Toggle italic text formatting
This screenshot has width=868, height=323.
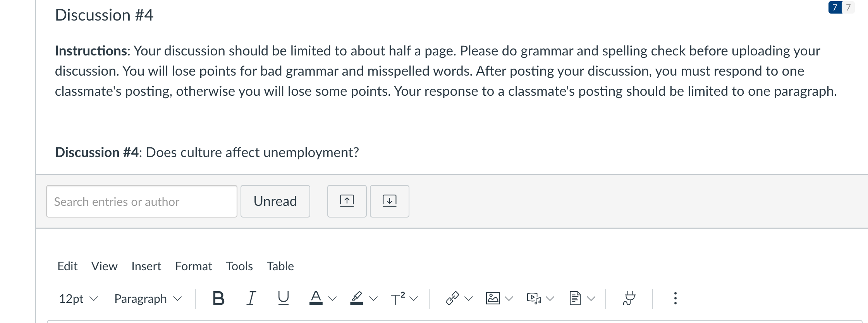tap(251, 299)
